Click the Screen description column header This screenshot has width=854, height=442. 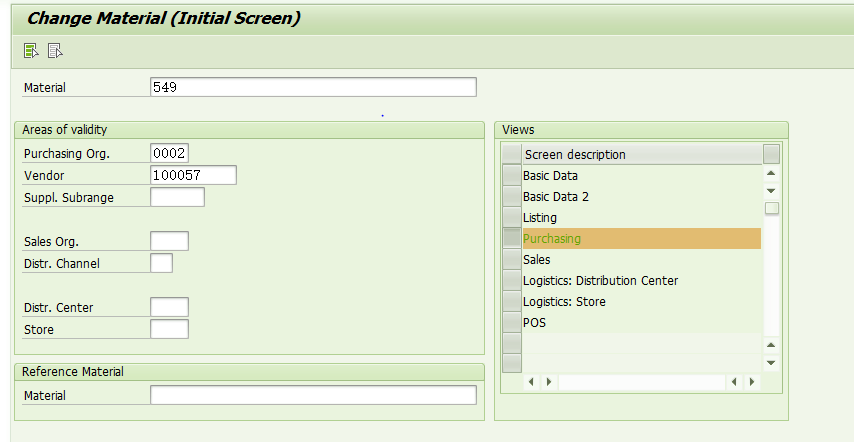(642, 155)
